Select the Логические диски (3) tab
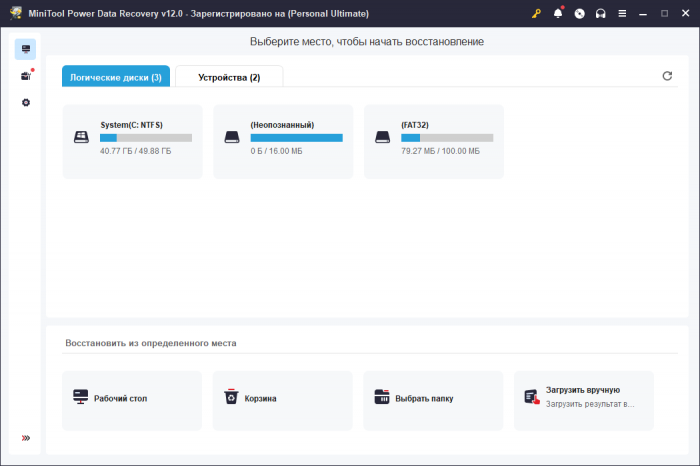The height and width of the screenshot is (466, 700). [116, 77]
